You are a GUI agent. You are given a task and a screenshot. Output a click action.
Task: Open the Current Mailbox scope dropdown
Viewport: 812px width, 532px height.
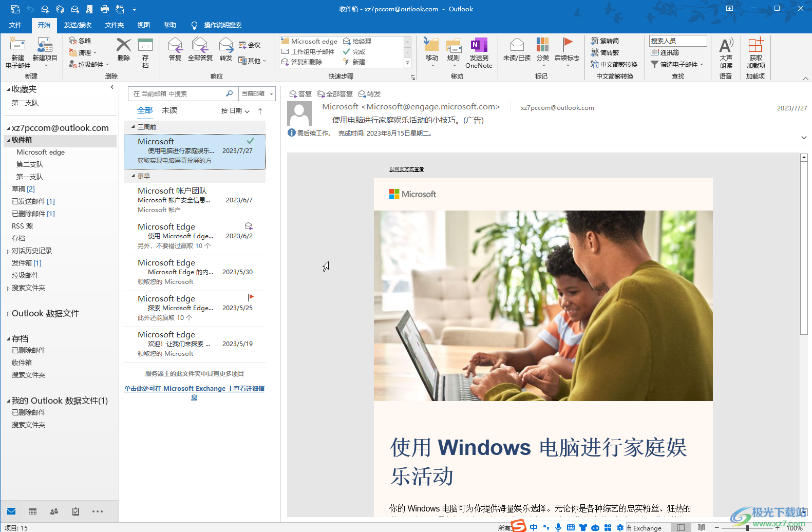tap(257, 93)
